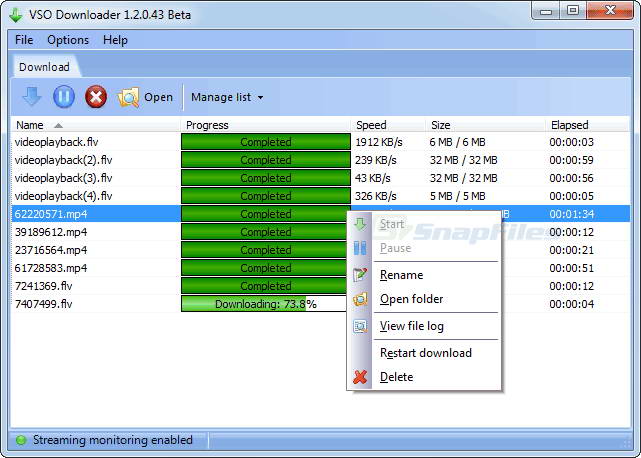The height and width of the screenshot is (458, 641).
Task: Choose Open folder in the context menu
Action: point(424,299)
